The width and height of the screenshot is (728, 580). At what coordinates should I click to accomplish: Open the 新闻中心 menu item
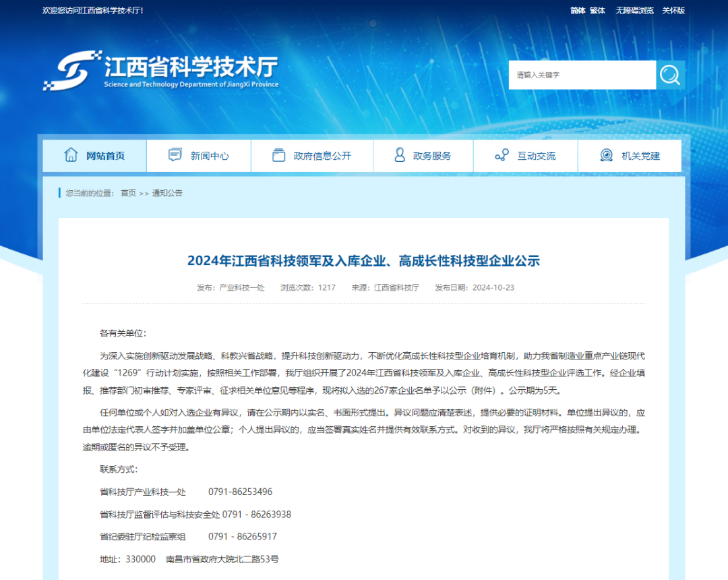click(x=199, y=156)
